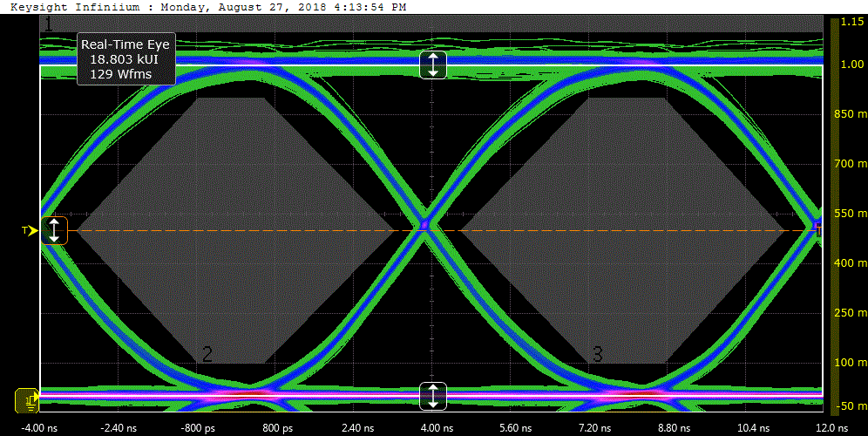This screenshot has width=868, height=436.
Task: Click the 129 Wfms waveform count
Action: (x=120, y=73)
